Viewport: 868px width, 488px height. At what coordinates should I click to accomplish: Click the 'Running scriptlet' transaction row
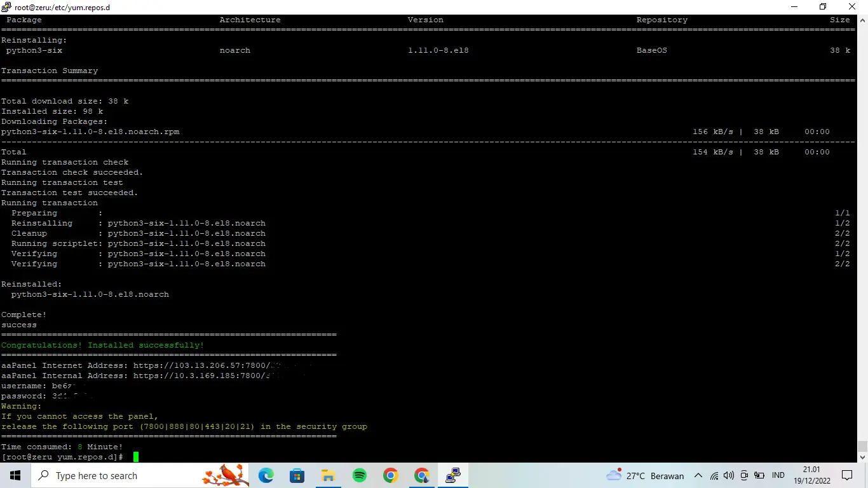pos(430,243)
